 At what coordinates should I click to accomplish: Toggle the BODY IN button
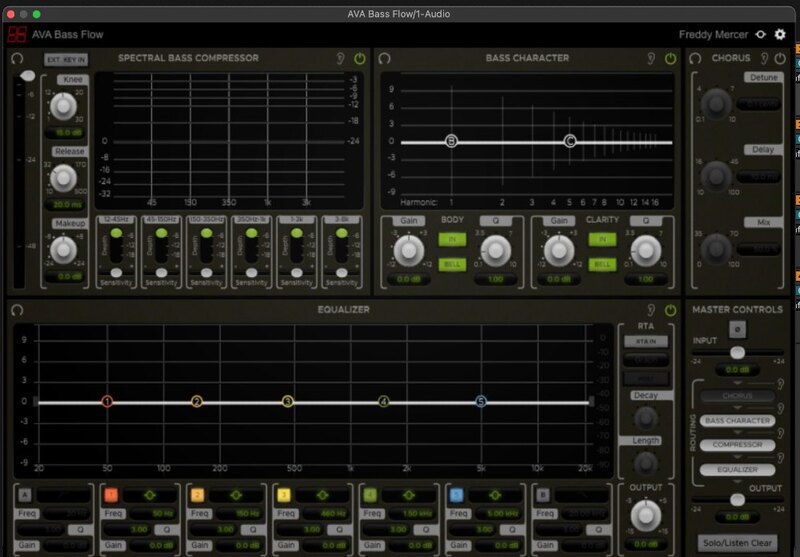pyautogui.click(x=452, y=240)
